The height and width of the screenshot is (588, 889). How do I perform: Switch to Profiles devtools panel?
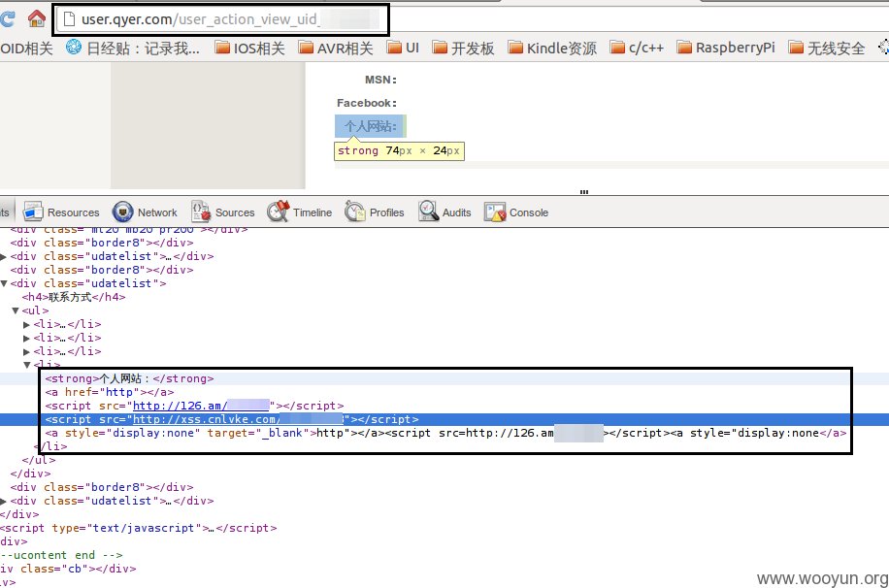(375, 212)
